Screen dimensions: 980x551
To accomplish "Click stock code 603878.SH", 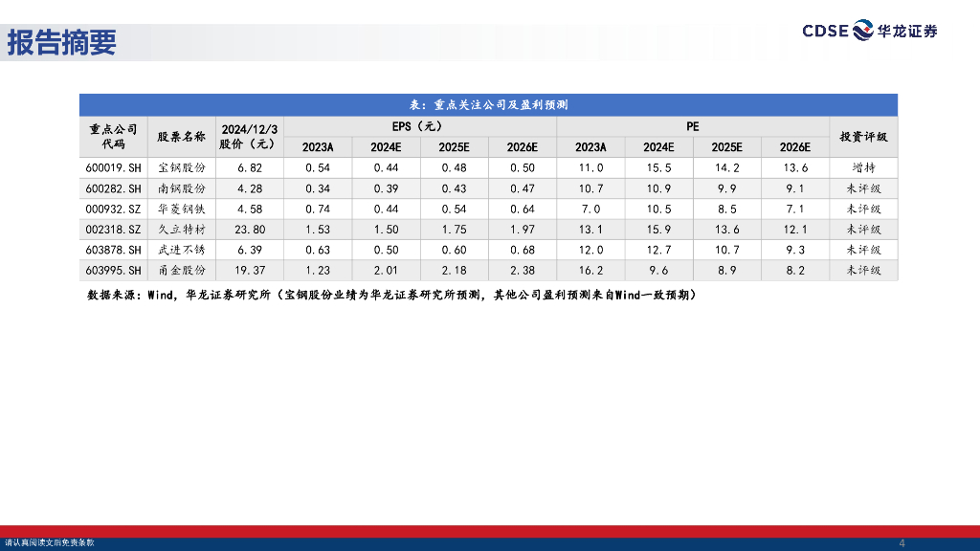I will 113,250.
